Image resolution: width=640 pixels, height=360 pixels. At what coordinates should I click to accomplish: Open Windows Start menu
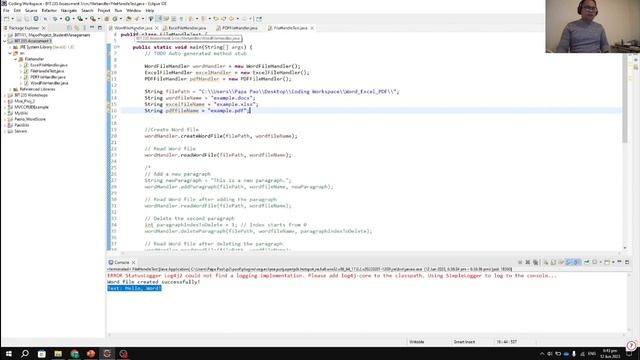pyautogui.click(x=8, y=353)
